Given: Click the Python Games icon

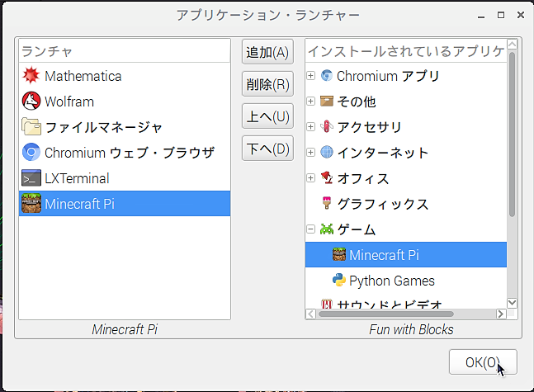Looking at the screenshot, I should 338,281.
